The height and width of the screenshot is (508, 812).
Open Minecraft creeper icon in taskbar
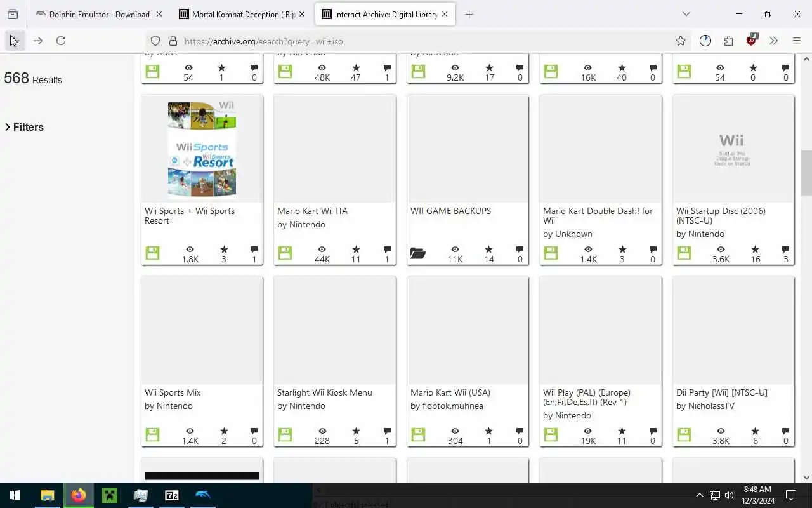110,495
